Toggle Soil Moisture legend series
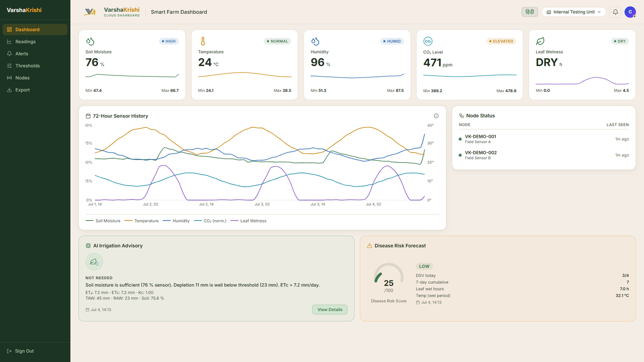The height and width of the screenshot is (362, 644). 103,221
